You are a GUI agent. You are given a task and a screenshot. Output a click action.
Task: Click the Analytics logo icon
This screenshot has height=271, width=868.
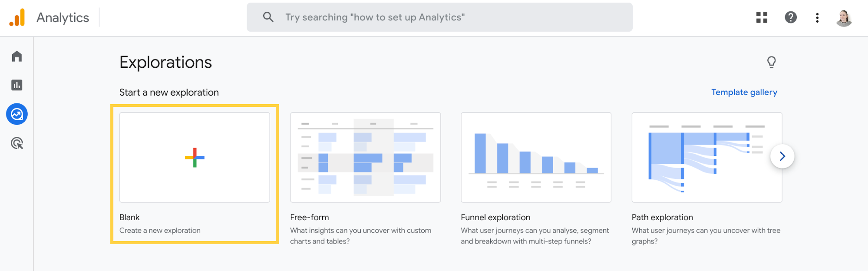coord(17,18)
